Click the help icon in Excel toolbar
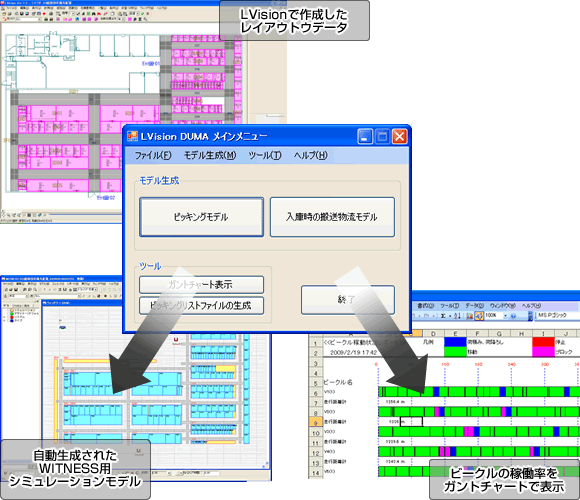580x500 pixels. [513, 316]
